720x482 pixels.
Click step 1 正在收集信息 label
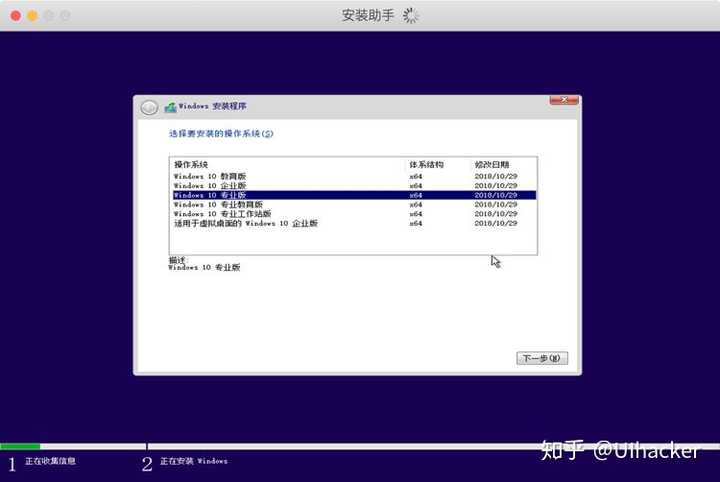[50, 461]
